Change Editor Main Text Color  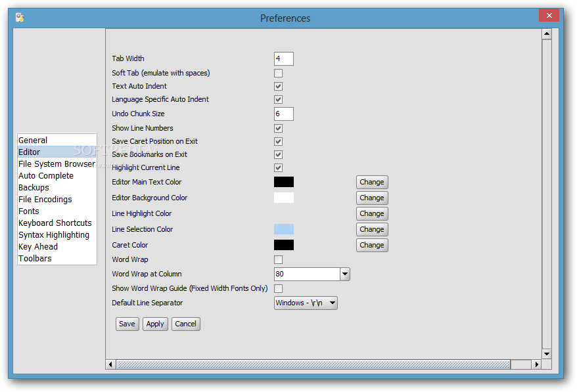[372, 182]
